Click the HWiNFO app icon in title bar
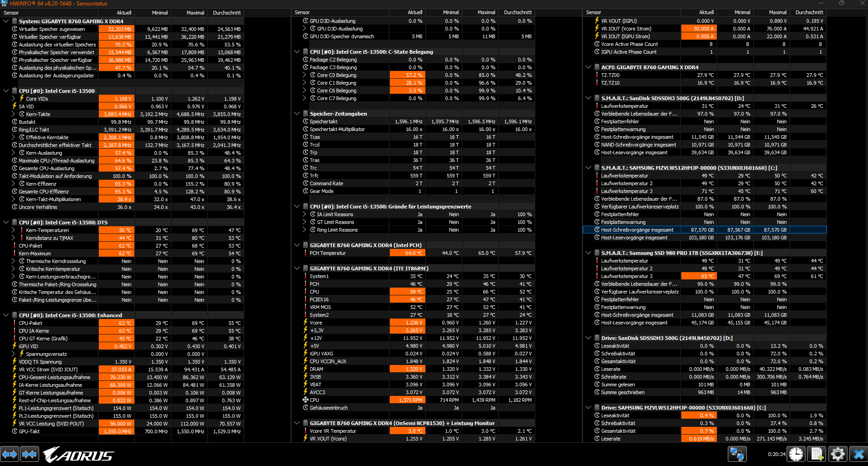 click(4, 3)
